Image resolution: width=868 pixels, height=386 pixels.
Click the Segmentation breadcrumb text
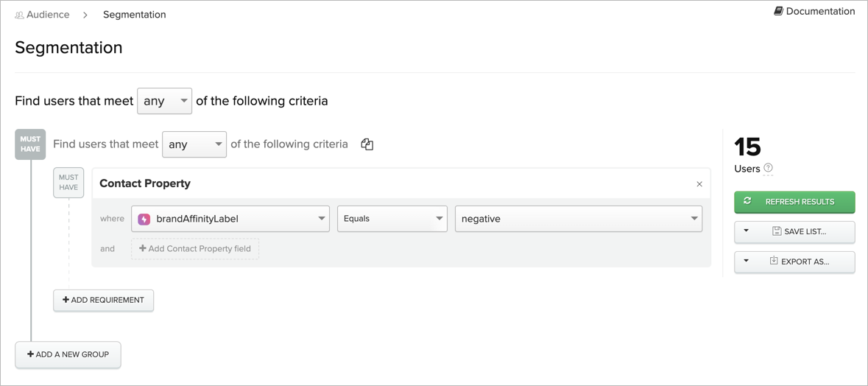(x=135, y=15)
